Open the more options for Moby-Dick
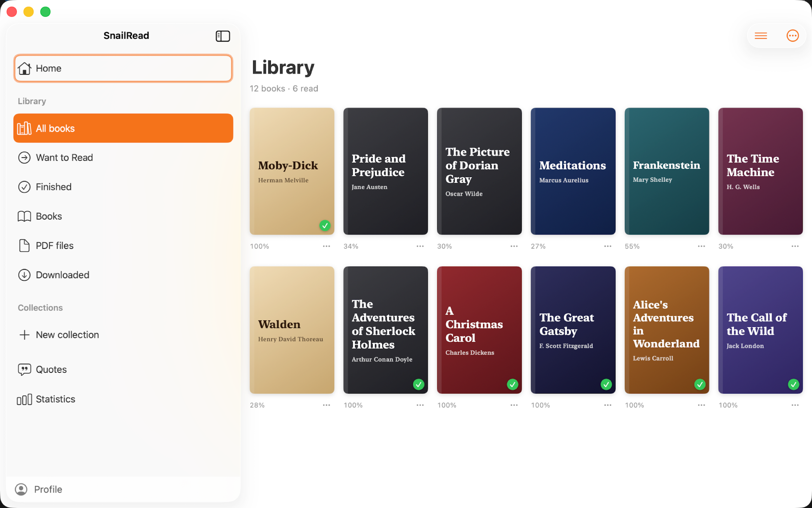 [x=326, y=246]
